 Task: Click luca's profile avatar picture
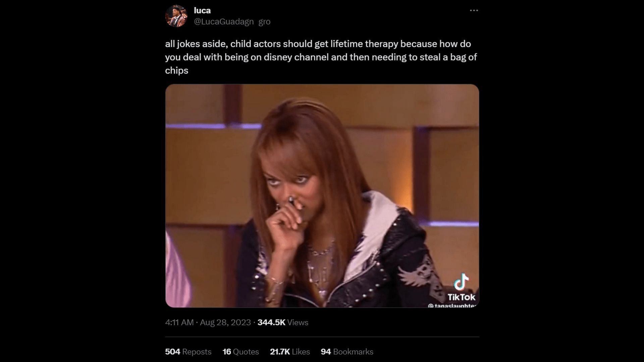[176, 16]
